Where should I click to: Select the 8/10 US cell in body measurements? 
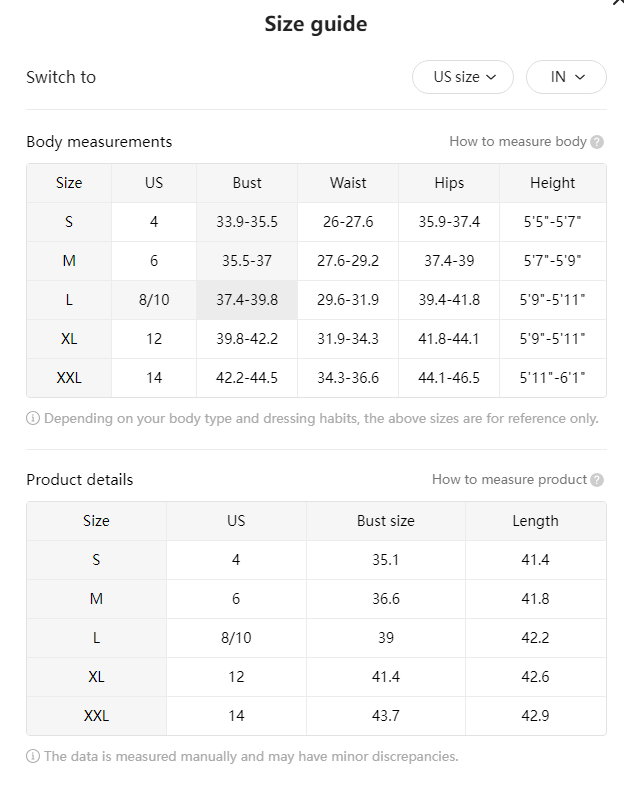[154, 300]
